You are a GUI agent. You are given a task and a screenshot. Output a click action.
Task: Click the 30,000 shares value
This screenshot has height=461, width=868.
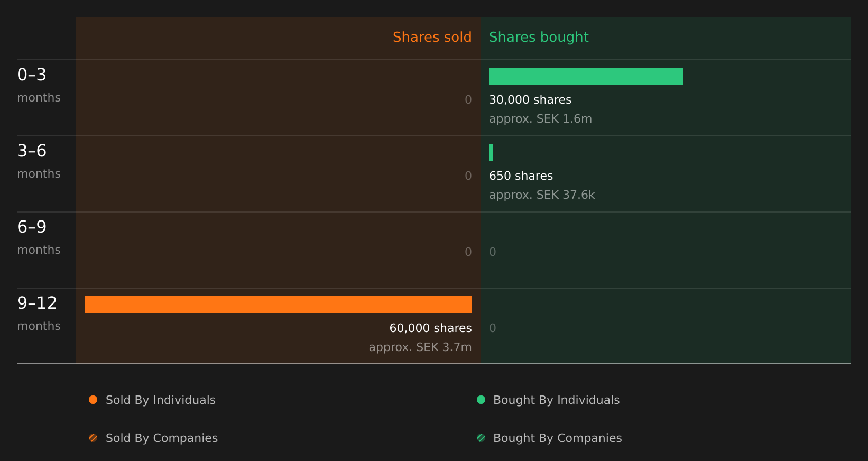[530, 100]
